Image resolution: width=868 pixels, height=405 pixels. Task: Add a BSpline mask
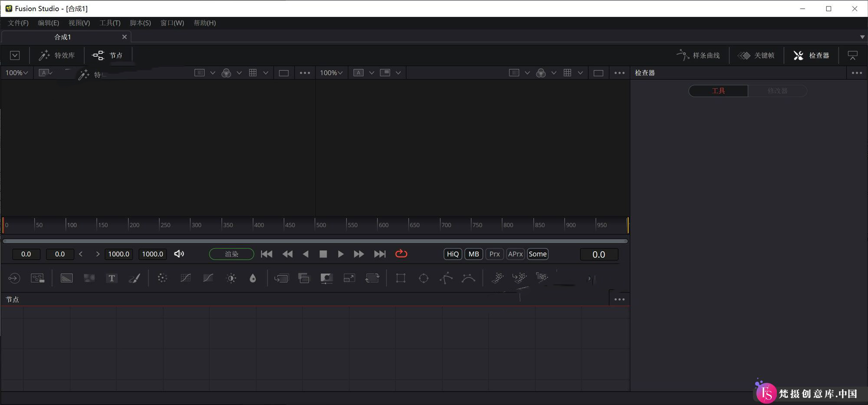pyautogui.click(x=469, y=278)
